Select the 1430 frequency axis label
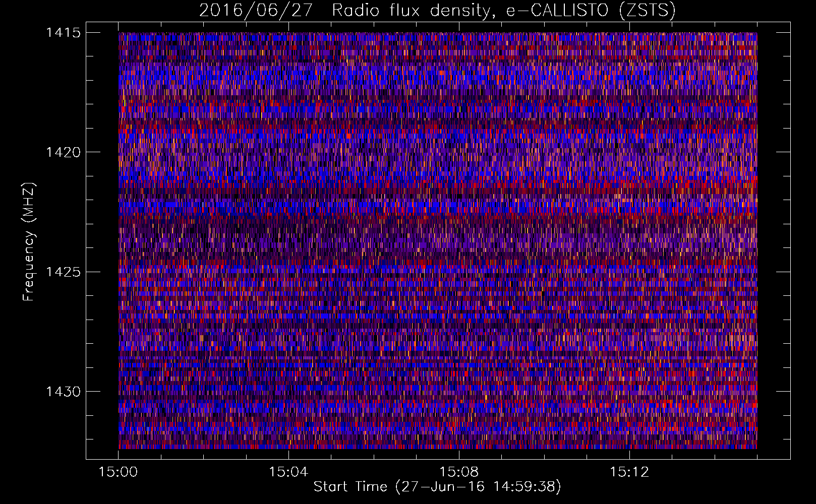This screenshot has height=504, width=816. [x=63, y=392]
